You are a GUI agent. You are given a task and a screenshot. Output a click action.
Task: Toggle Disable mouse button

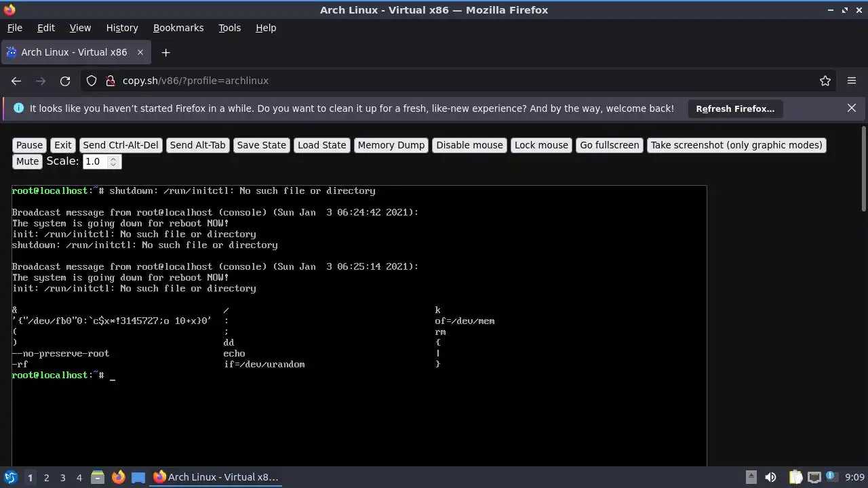click(470, 145)
